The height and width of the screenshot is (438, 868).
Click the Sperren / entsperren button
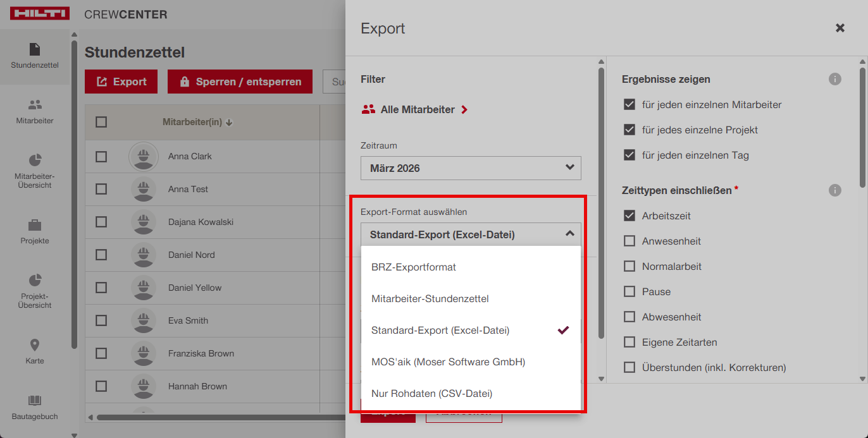240,82
